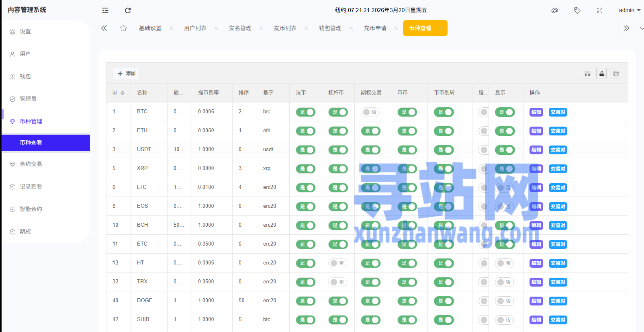Expand the 合约交易 sidebar section
644x332 pixels.
(31, 164)
